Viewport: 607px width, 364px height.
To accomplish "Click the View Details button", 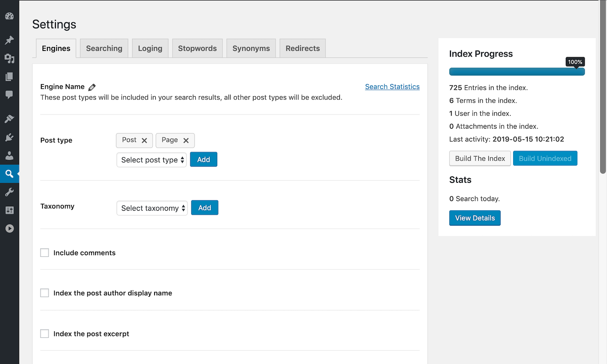I will pyautogui.click(x=475, y=218).
